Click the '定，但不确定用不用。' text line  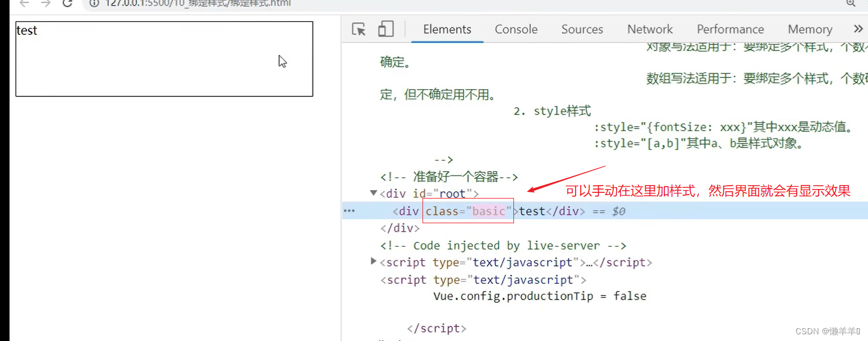[438, 95]
